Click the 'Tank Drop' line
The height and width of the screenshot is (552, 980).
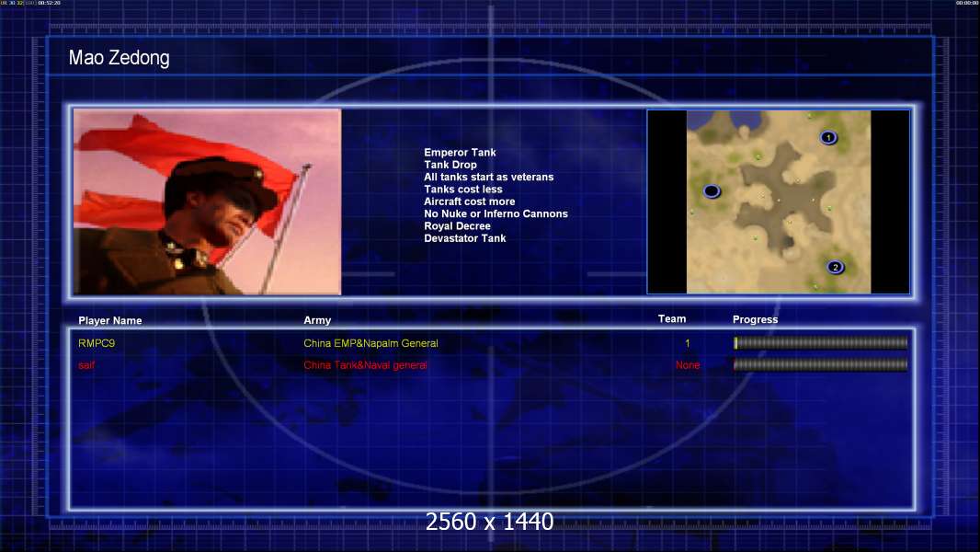(x=450, y=165)
